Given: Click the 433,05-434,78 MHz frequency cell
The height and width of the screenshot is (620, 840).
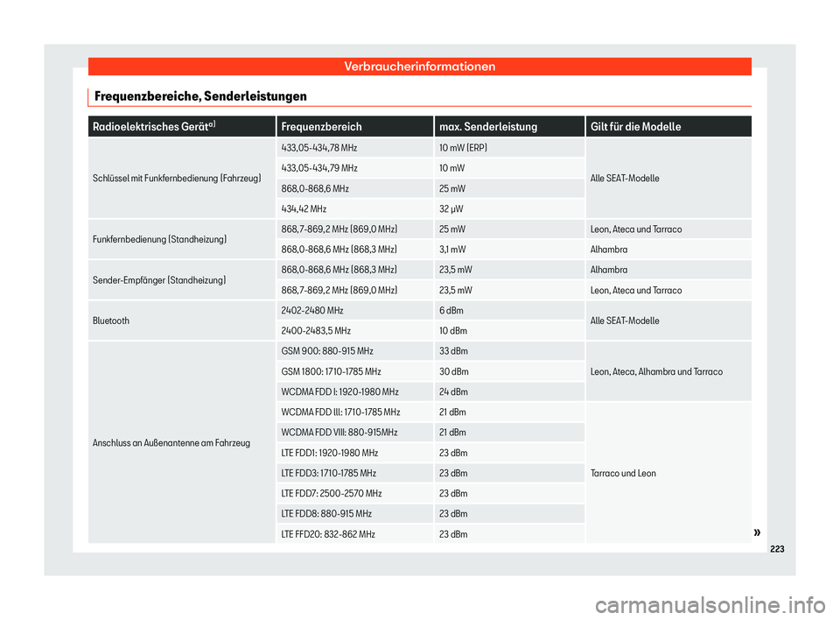Looking at the screenshot, I should (354, 147).
